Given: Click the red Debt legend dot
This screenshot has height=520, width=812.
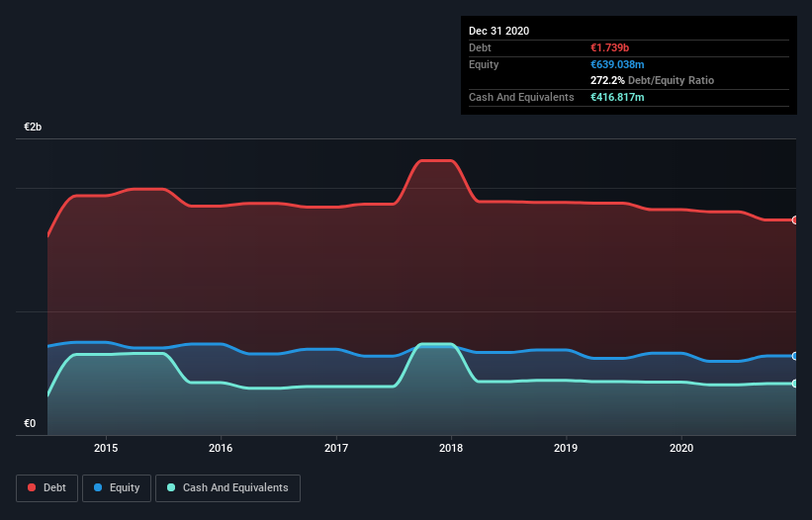Looking at the screenshot, I should pyautogui.click(x=32, y=487).
